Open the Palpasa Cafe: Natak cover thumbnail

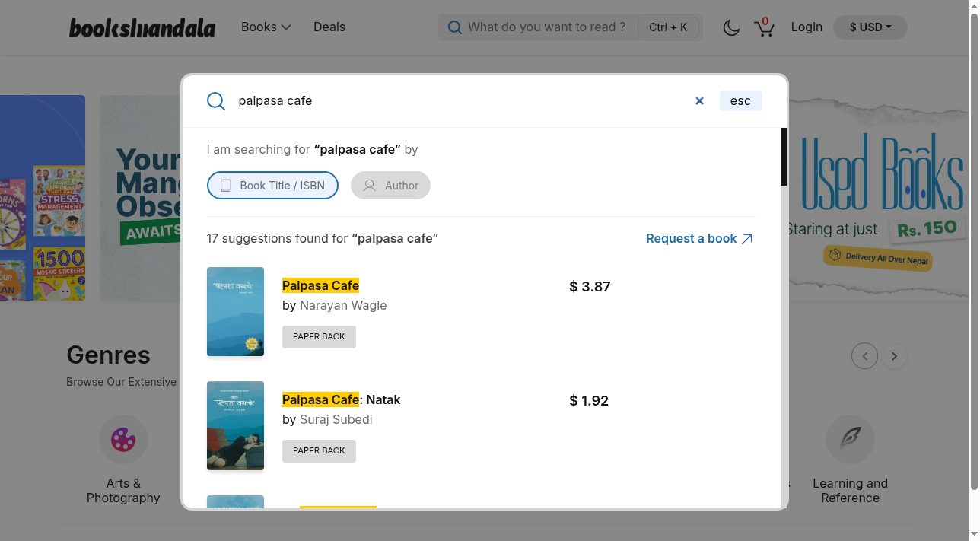[235, 425]
